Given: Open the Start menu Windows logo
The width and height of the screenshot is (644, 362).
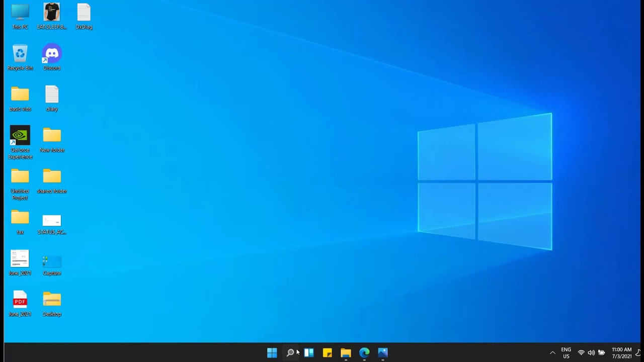Looking at the screenshot, I should coord(272,352).
